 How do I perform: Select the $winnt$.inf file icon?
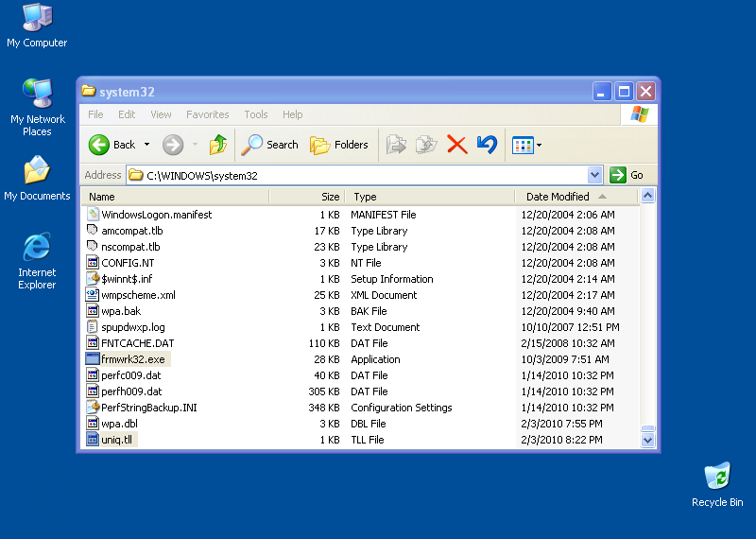point(93,278)
